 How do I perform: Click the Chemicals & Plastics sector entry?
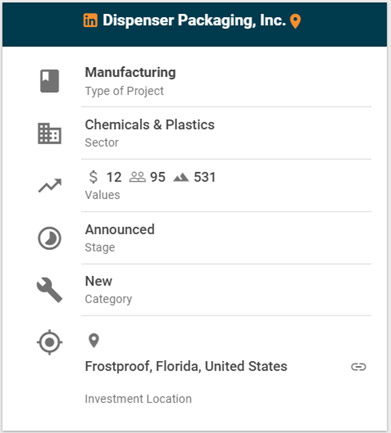pyautogui.click(x=150, y=125)
